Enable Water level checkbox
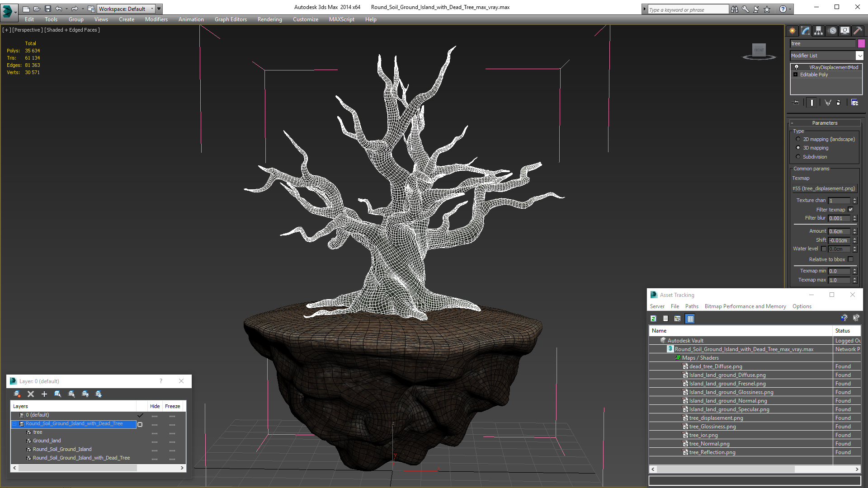868x488 pixels. (x=824, y=249)
